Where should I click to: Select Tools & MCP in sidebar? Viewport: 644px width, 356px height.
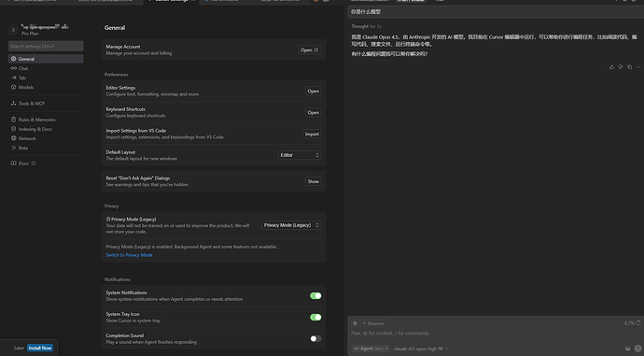coord(46,104)
